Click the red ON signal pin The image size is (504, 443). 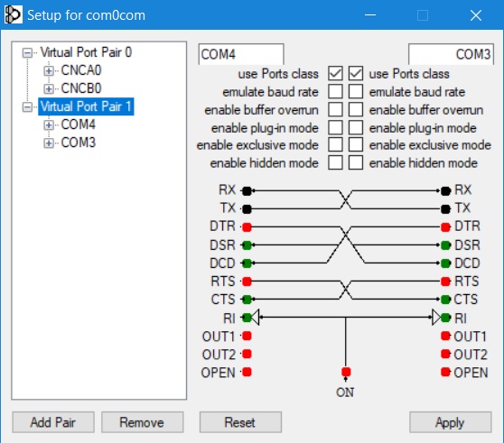pyautogui.click(x=346, y=372)
